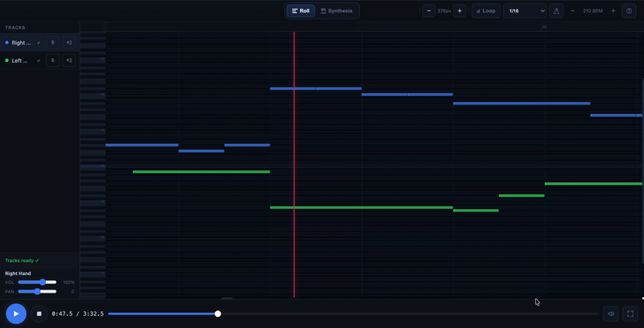Mute the Right Hand track

click(69, 43)
